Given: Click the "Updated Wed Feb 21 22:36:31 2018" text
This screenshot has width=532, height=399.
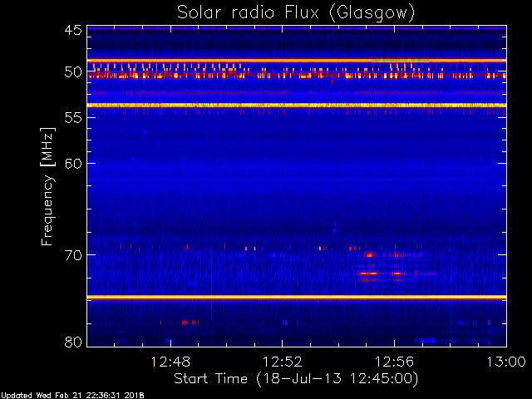Looking at the screenshot, I should [72, 396].
